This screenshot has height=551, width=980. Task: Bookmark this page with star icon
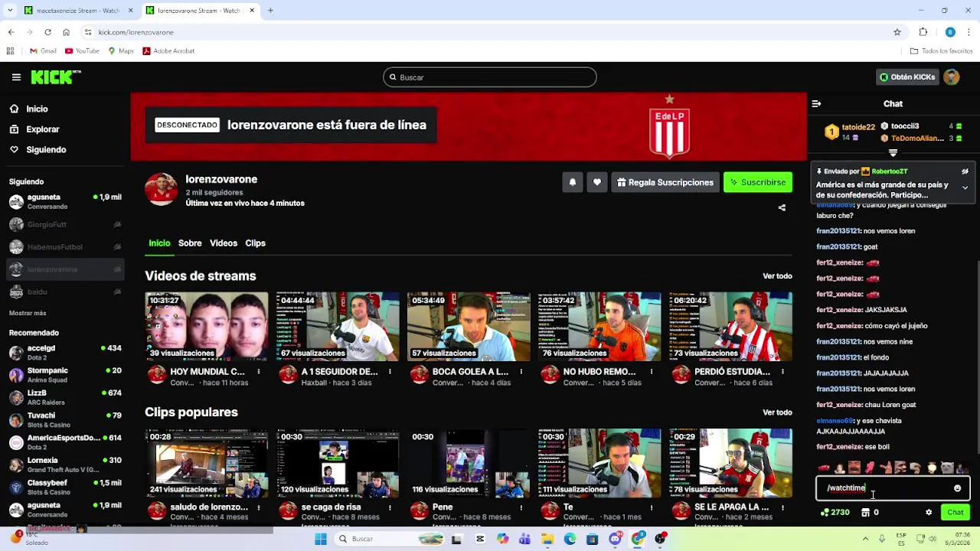pos(897,32)
